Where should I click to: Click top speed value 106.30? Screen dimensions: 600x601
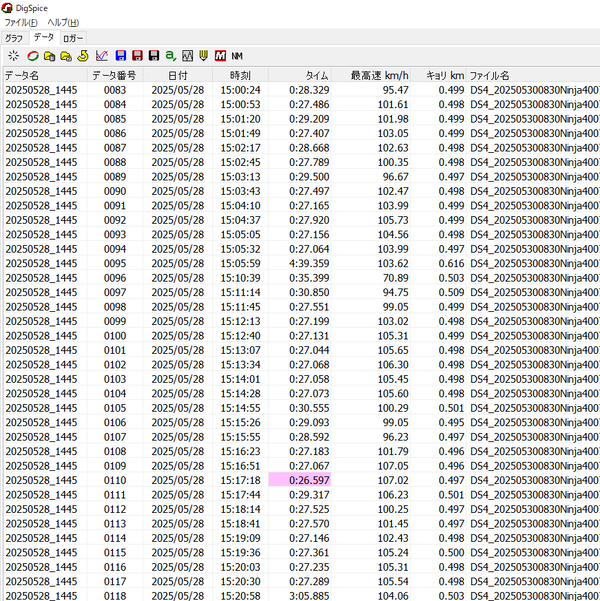click(x=393, y=365)
